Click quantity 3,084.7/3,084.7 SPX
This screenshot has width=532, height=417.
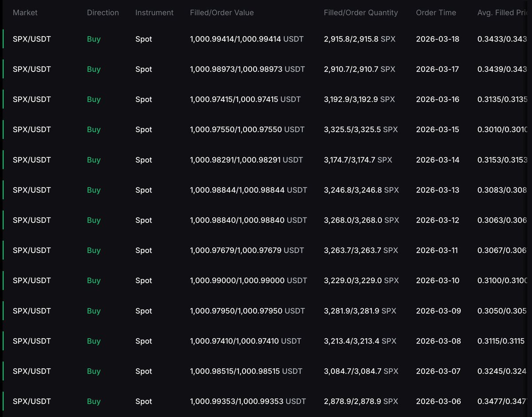click(361, 371)
